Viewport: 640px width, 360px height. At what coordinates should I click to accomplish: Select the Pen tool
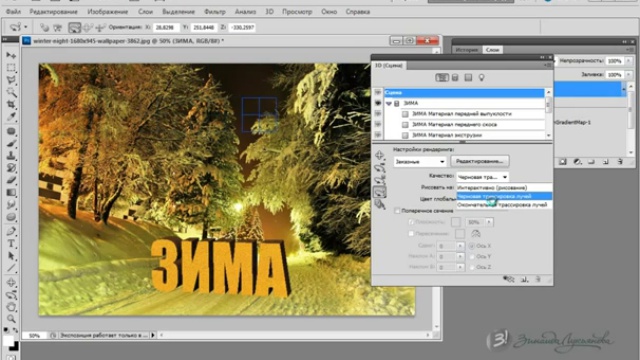tap(11, 231)
